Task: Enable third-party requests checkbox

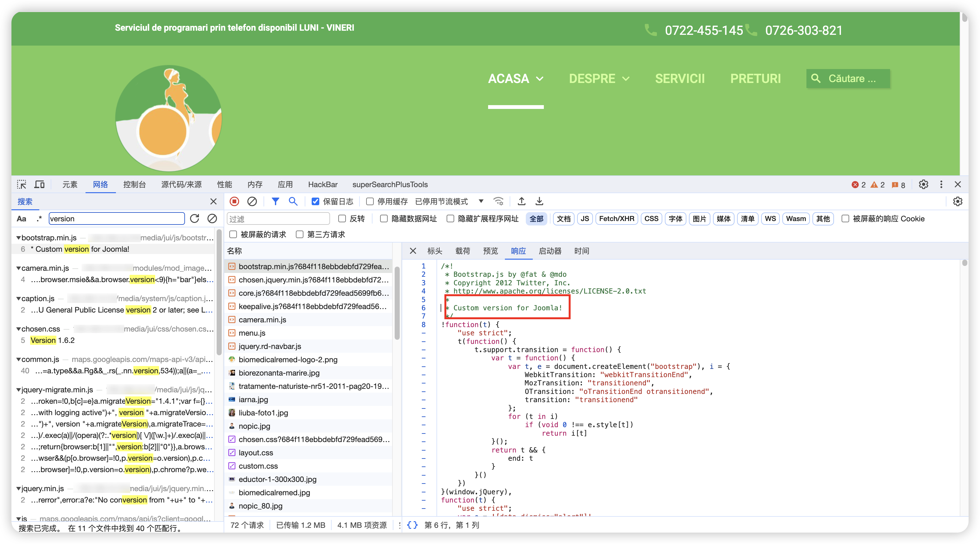Action: pyautogui.click(x=300, y=234)
